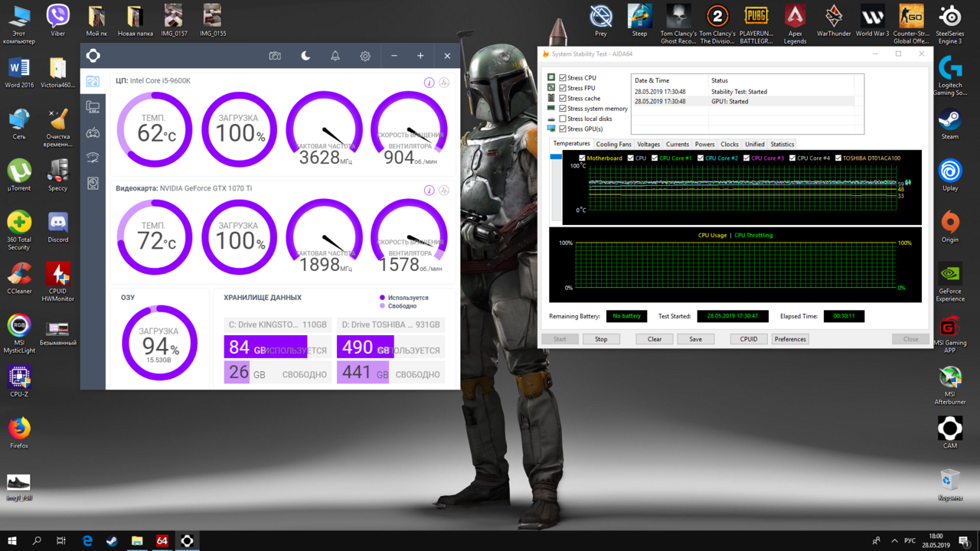Open the Powers tab
The height and width of the screenshot is (551, 980).
click(x=704, y=144)
